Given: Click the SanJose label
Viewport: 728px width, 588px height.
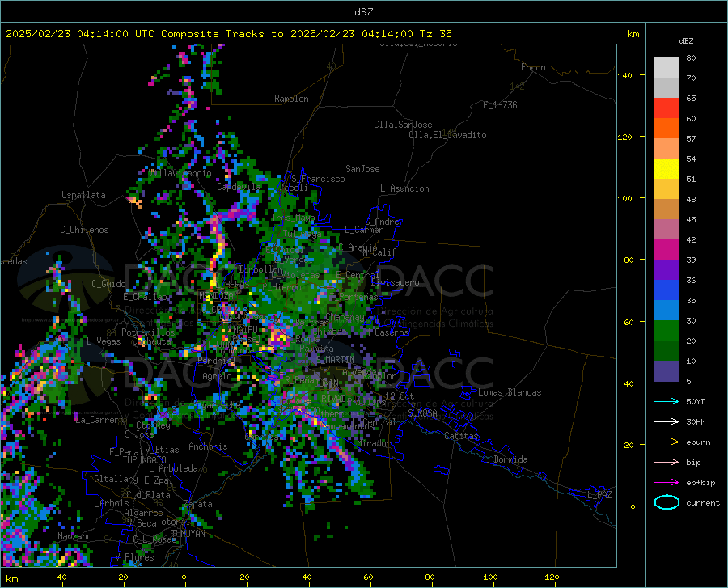Looking at the screenshot, I should click(x=362, y=169).
